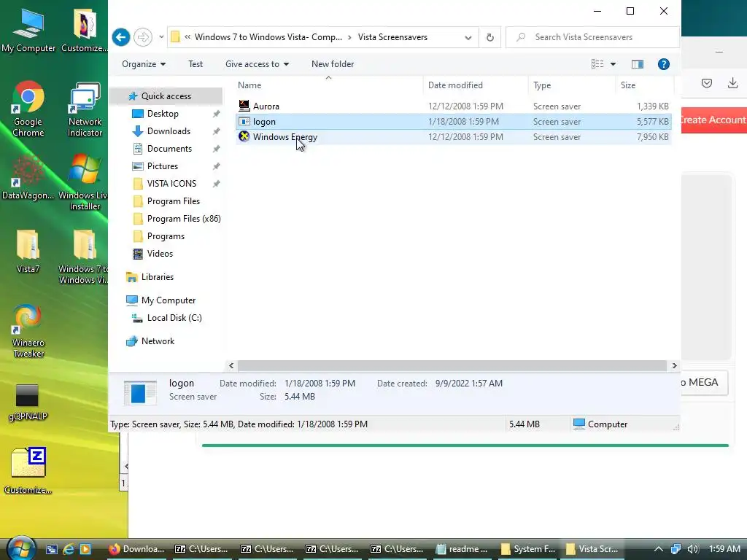Select the logon screen saver file icon

(x=244, y=122)
